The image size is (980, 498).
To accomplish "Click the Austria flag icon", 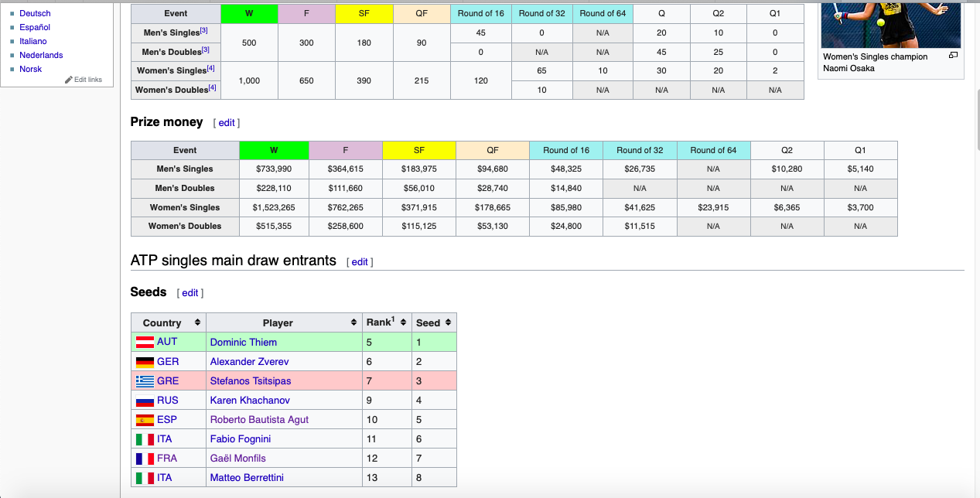I will tap(145, 342).
